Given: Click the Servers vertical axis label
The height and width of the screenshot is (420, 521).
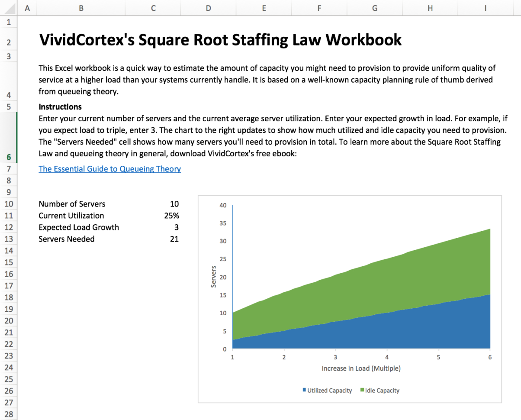Looking at the screenshot, I should pyautogui.click(x=213, y=277).
